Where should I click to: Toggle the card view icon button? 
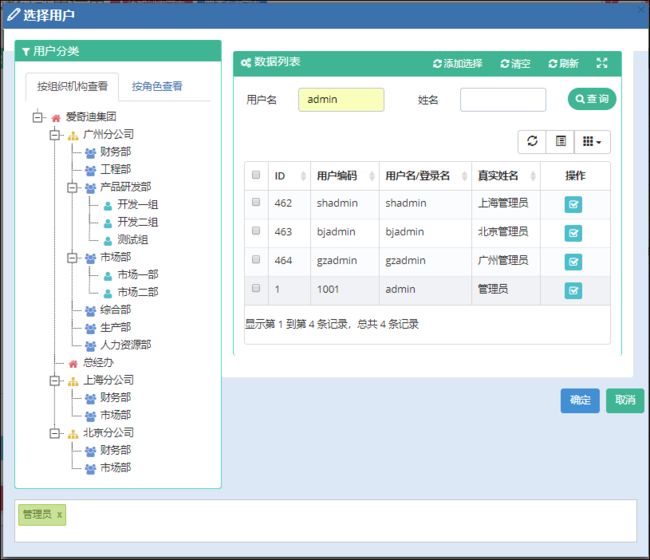560,141
